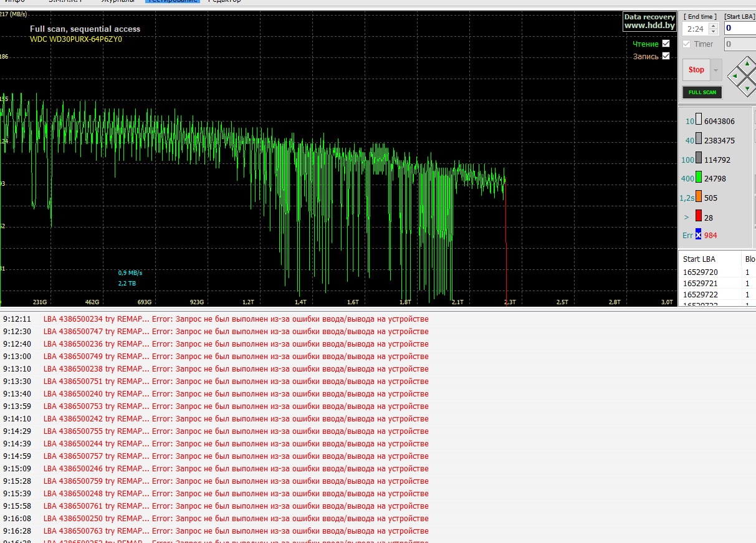756x543 pixels.
Task: Select table row with LBA 16529720
Action: [717, 272]
